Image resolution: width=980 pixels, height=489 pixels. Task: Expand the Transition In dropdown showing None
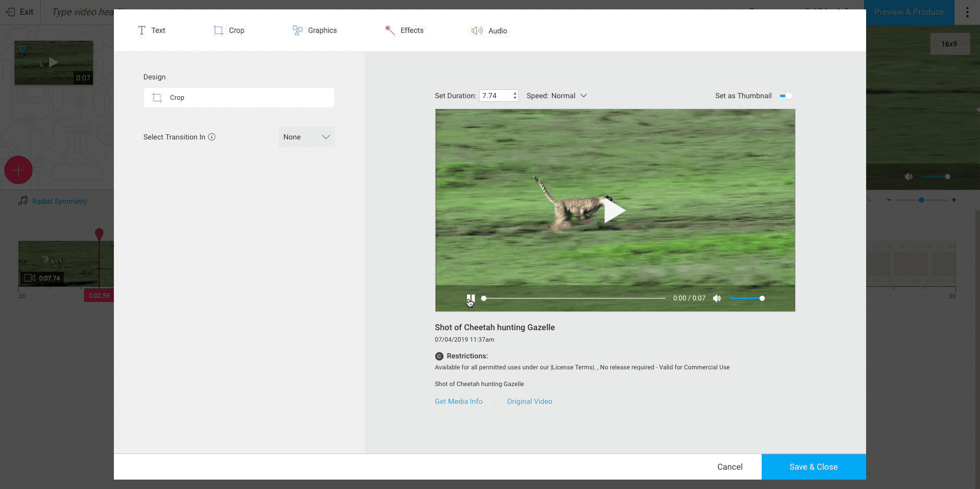pos(307,137)
